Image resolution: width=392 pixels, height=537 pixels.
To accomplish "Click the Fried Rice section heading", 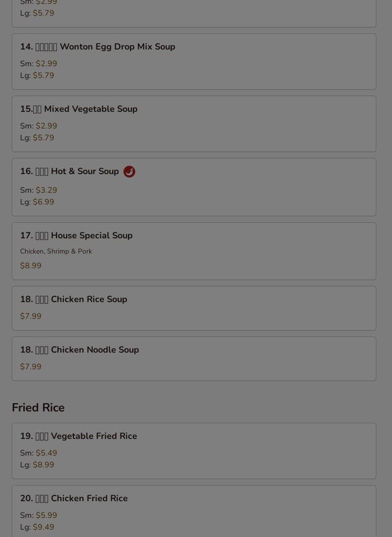I will [38, 408].
